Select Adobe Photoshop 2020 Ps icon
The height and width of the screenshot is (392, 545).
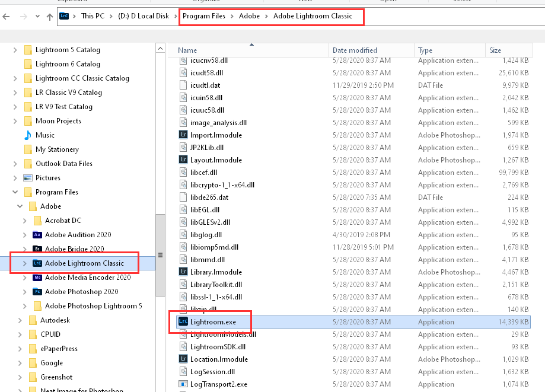(x=37, y=292)
